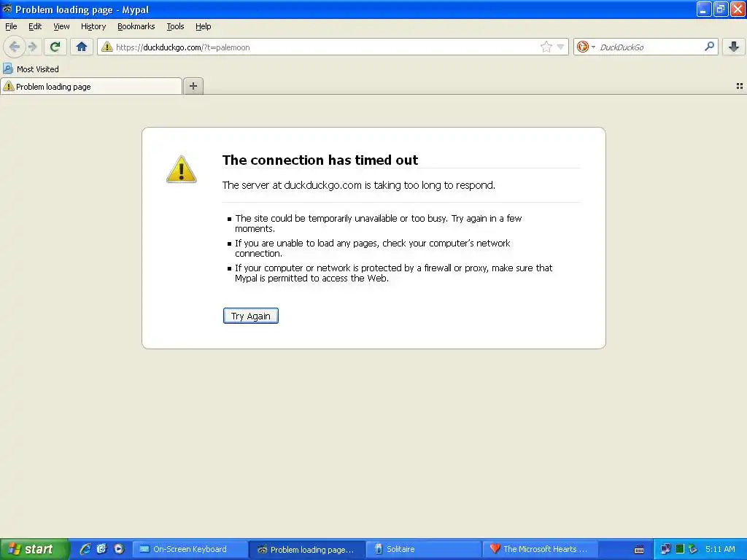
Task: Bookmark this page with the star
Action: point(546,47)
